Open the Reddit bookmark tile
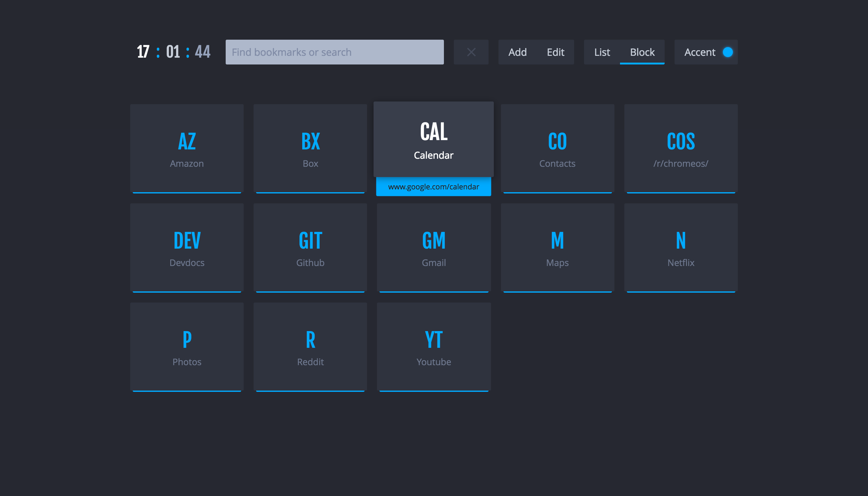This screenshot has height=496, width=868. (310, 347)
